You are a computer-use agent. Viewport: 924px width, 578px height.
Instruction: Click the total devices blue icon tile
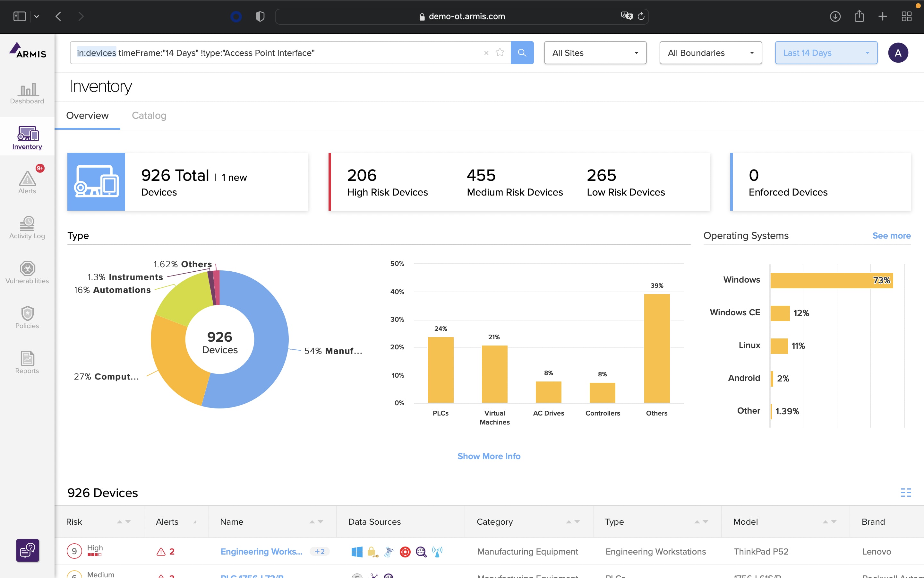(96, 181)
